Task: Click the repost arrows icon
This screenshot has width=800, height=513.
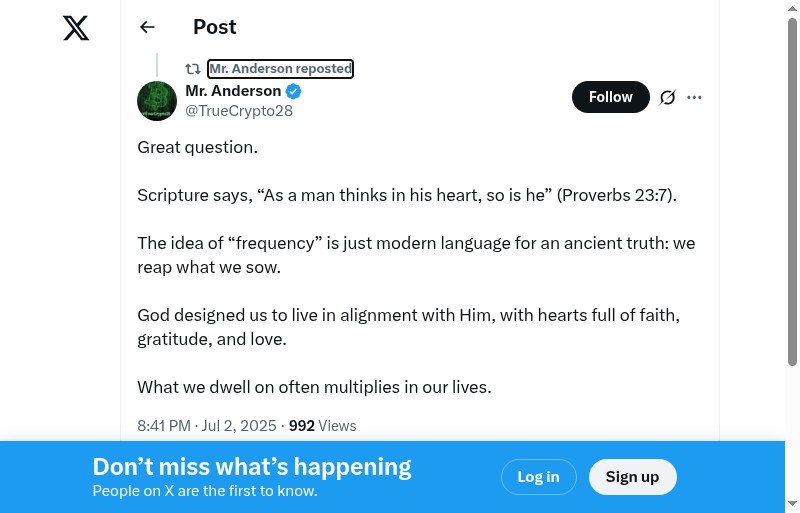Action: [x=193, y=69]
